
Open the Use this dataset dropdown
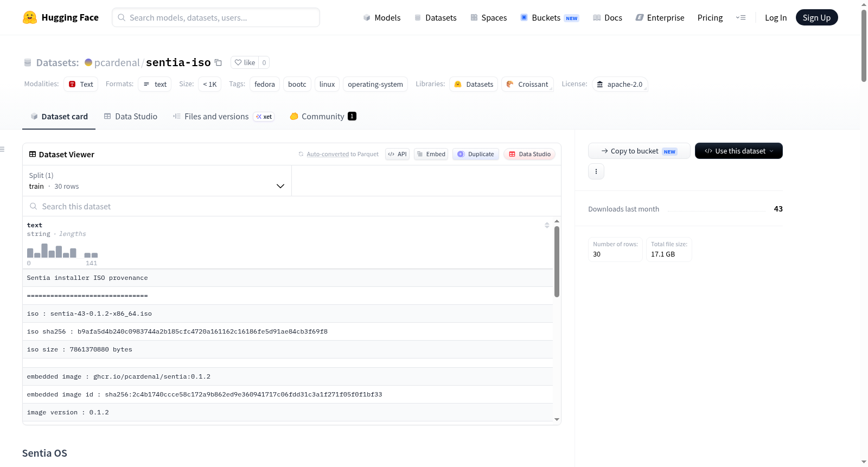(739, 151)
